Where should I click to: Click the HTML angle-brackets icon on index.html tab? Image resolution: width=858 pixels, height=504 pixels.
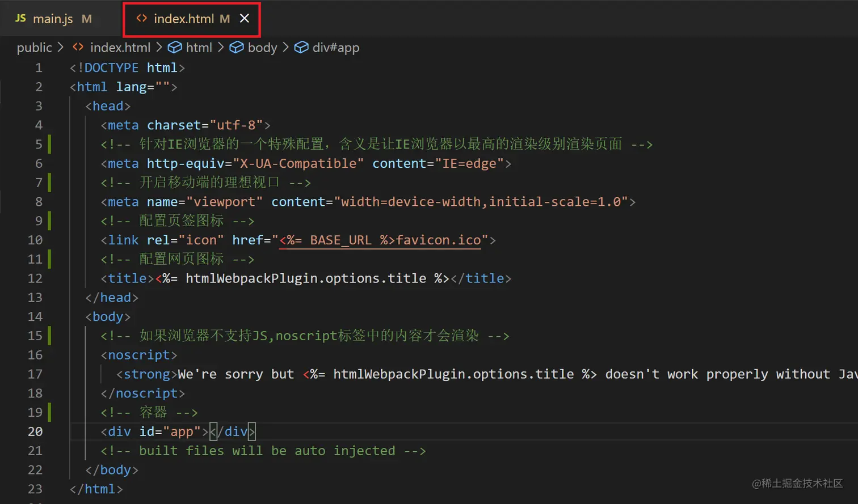click(141, 18)
